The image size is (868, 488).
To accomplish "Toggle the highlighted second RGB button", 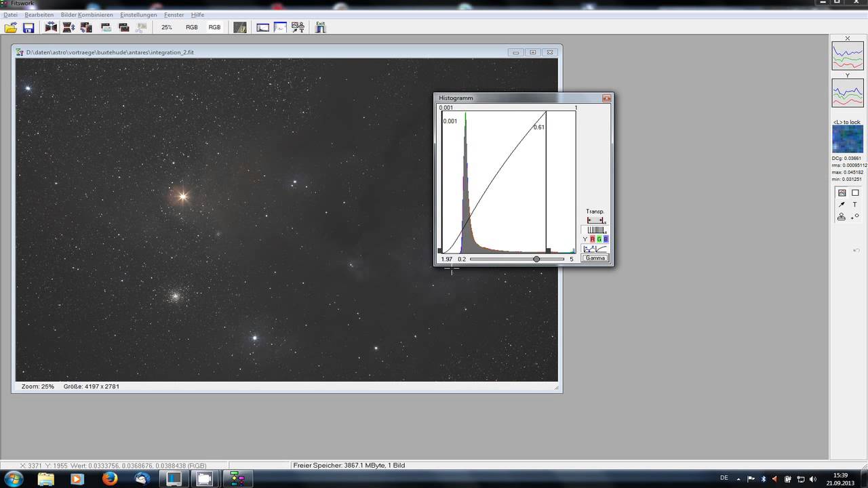I will pyautogui.click(x=215, y=28).
